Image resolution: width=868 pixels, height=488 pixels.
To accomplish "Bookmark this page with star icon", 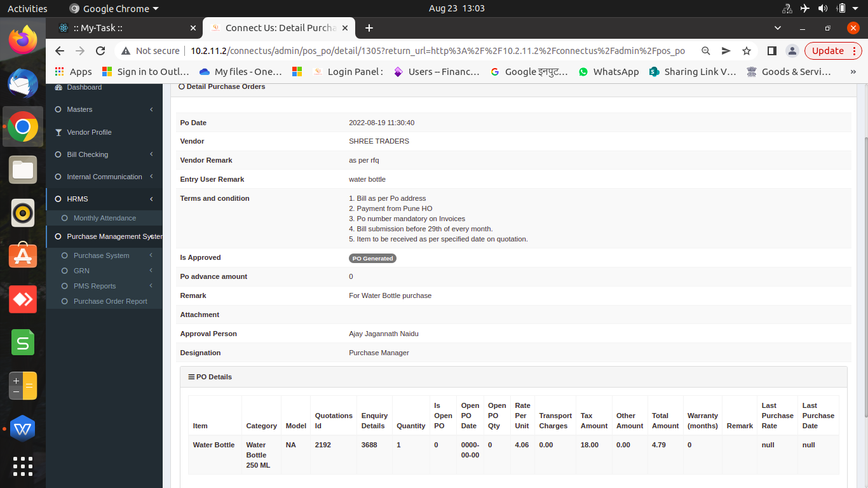I will point(747,51).
